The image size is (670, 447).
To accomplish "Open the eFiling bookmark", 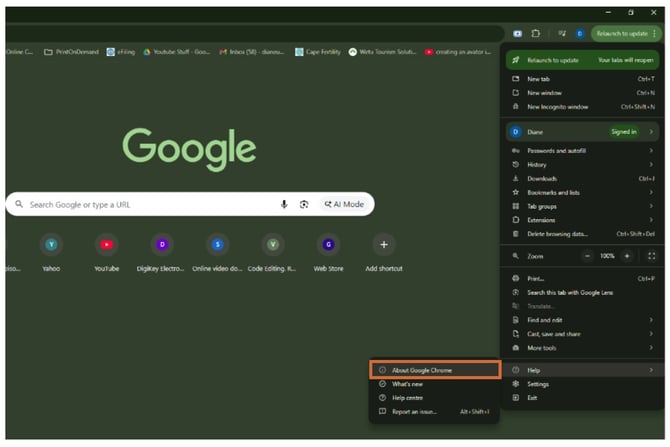I will click(x=121, y=52).
